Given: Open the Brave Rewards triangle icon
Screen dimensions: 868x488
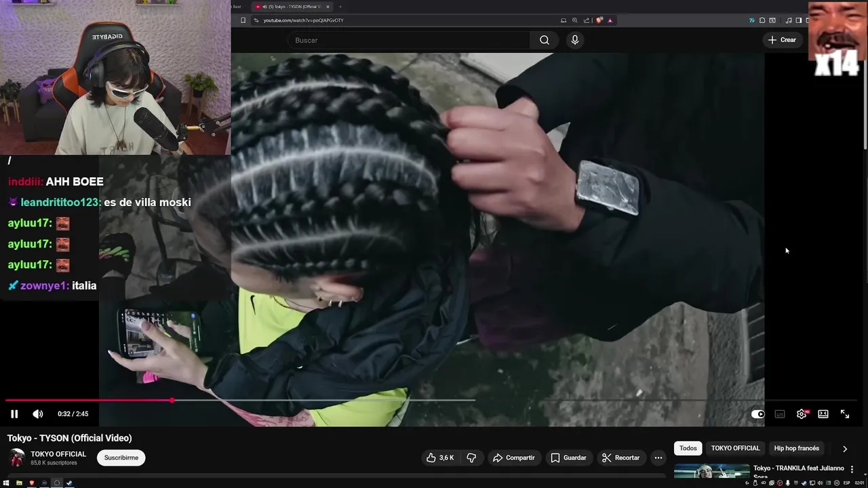Looking at the screenshot, I should point(610,20).
